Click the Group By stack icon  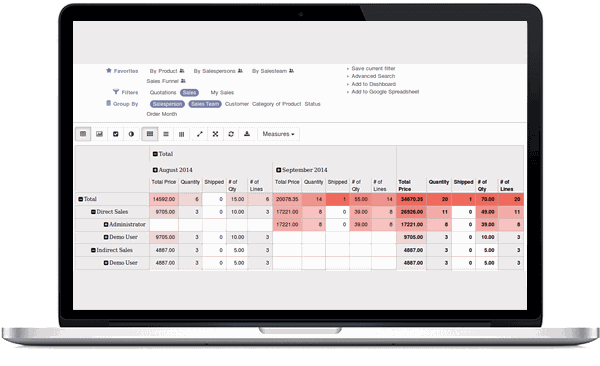click(x=108, y=103)
